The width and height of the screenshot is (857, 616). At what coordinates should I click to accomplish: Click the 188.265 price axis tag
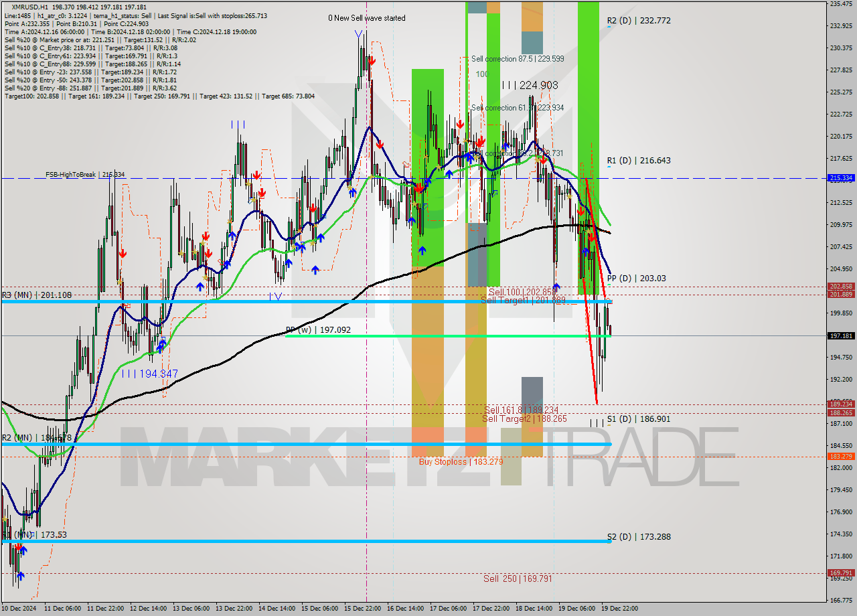tap(841, 413)
